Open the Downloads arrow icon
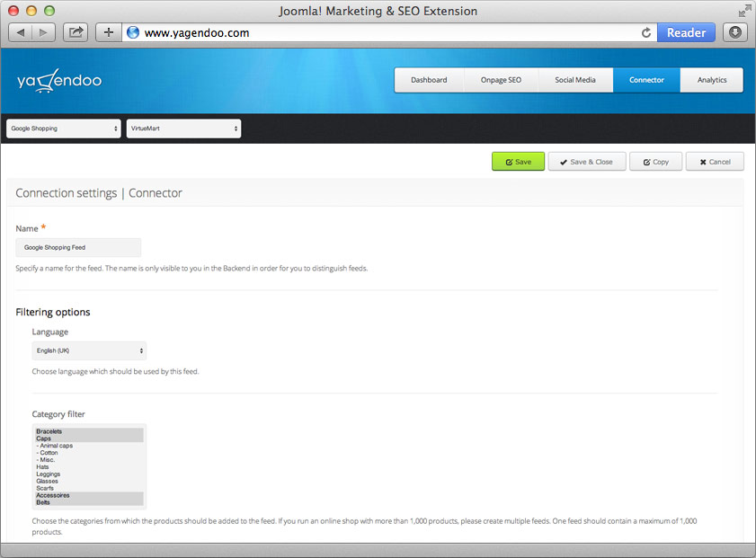756x558 pixels. [x=734, y=32]
